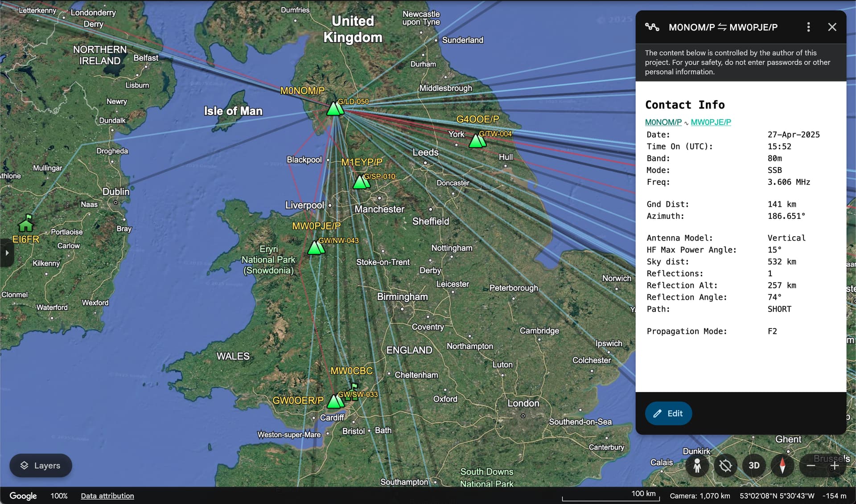The width and height of the screenshot is (856, 504).
Task: Close the contact info panel
Action: [832, 27]
